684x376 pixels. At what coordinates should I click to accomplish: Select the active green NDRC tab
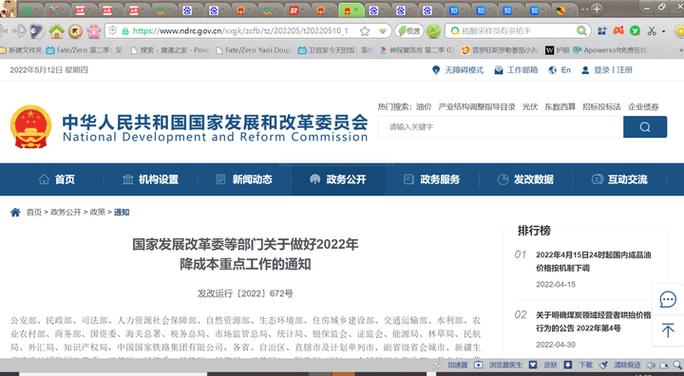[x=351, y=10]
